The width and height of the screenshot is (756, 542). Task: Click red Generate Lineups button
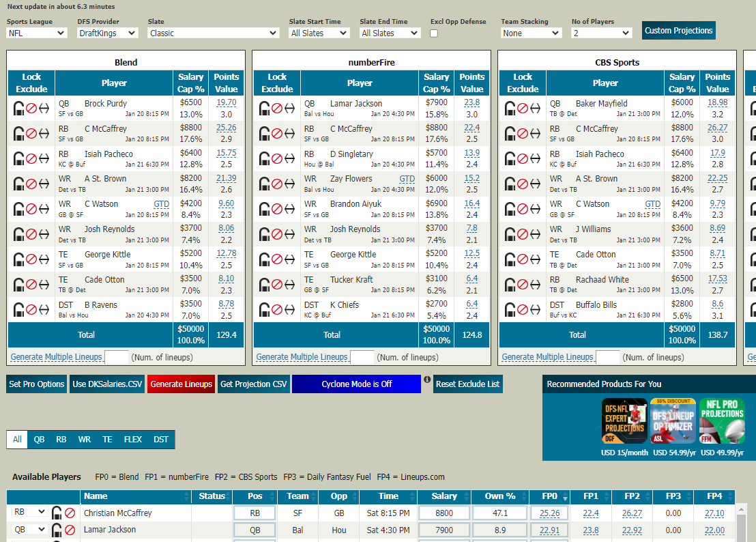(x=181, y=384)
